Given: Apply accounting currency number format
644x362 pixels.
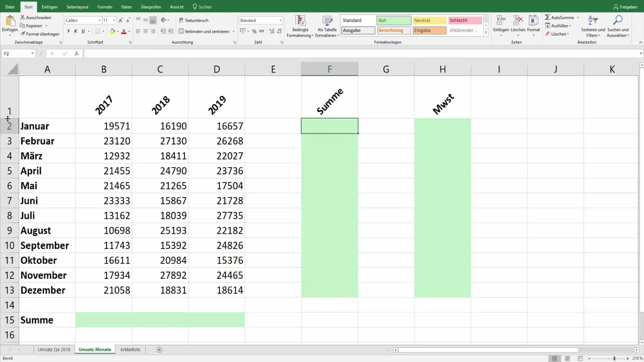Looking at the screenshot, I should pyautogui.click(x=243, y=31).
